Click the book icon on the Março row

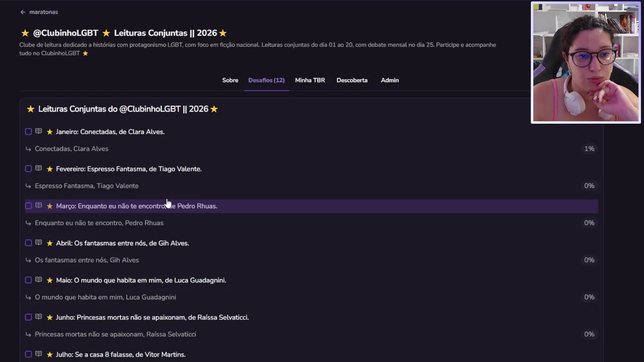[x=38, y=206]
